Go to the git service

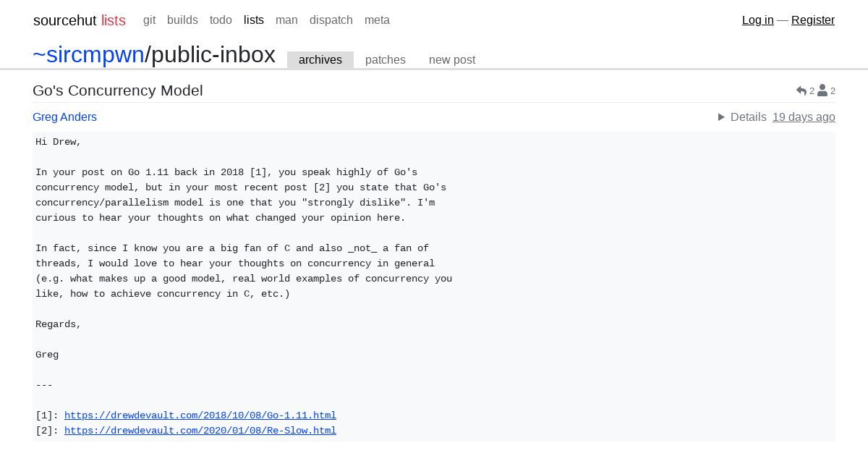149,20
